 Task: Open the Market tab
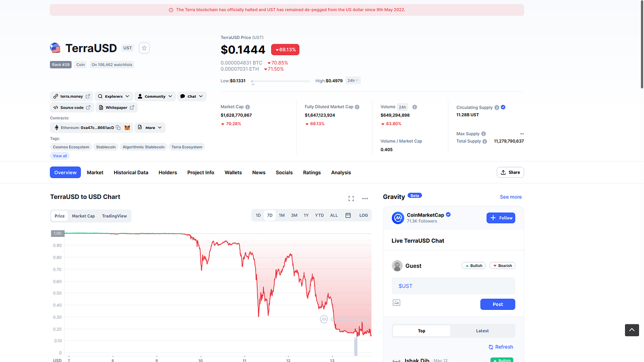[95, 172]
